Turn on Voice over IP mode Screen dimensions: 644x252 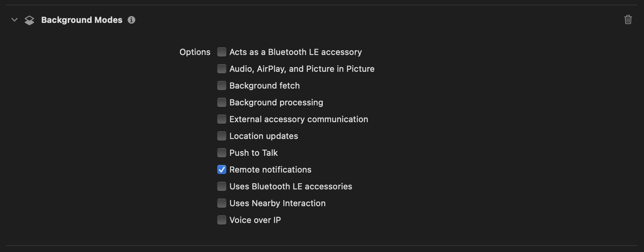tap(222, 220)
